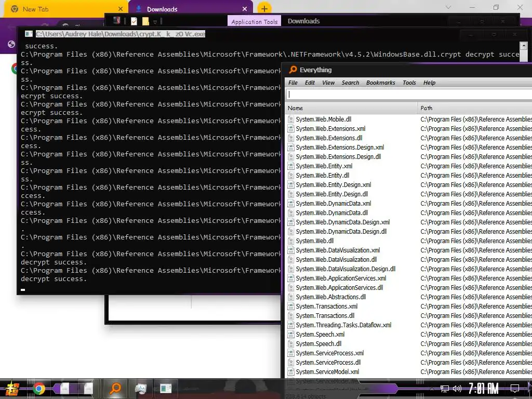Select System.Web.Entity.Design.dll file icon

pyautogui.click(x=291, y=194)
